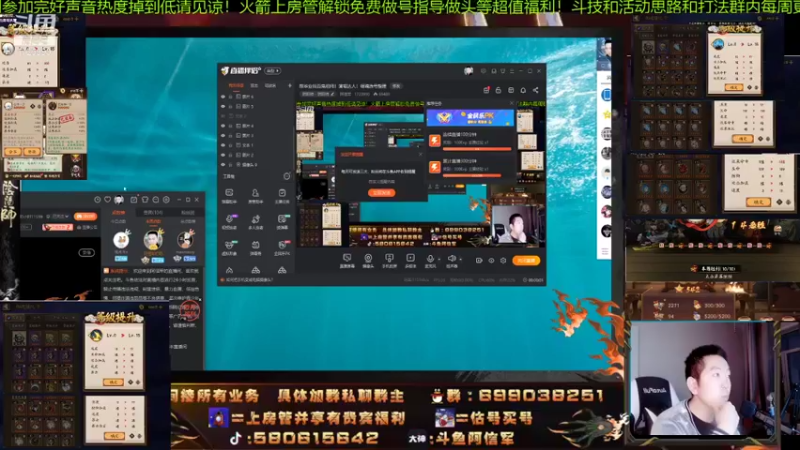Add a 手机投屏 phone cast source
This screenshot has height=450, width=800.
[x=389, y=260]
